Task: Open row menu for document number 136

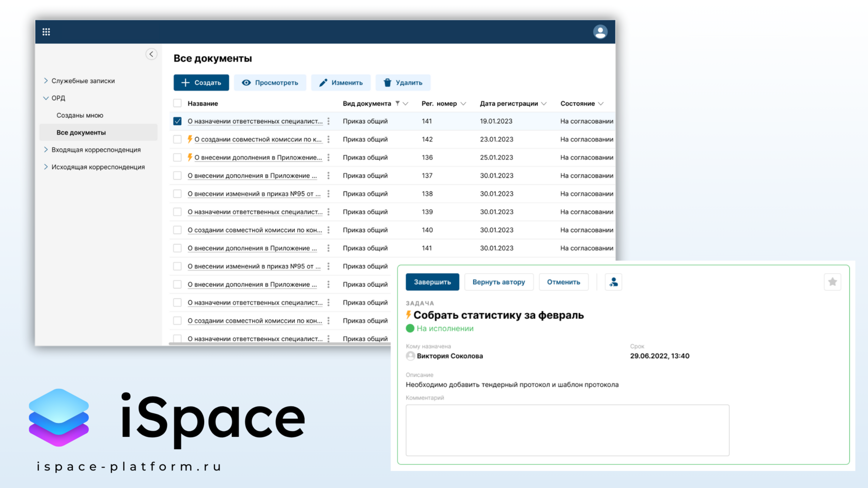Action: pyautogui.click(x=329, y=158)
